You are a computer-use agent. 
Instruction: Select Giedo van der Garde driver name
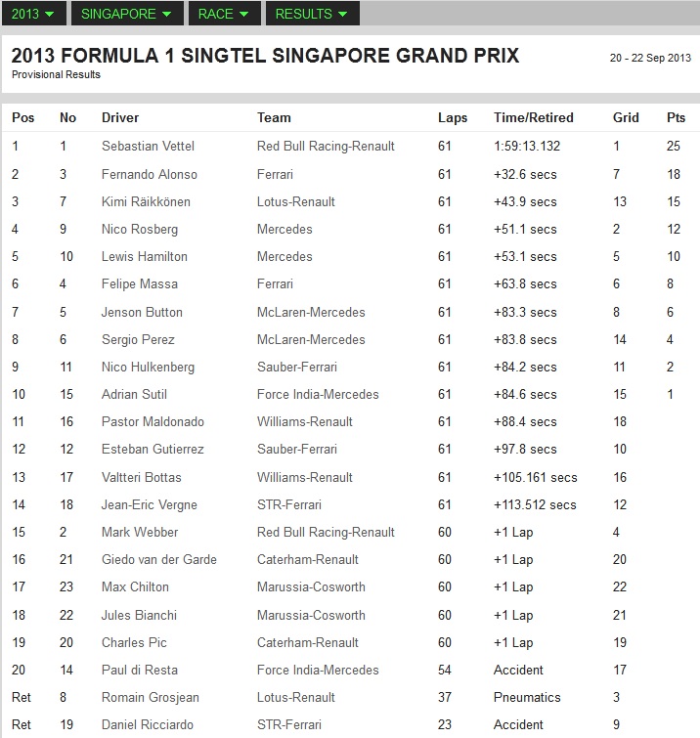(x=159, y=559)
